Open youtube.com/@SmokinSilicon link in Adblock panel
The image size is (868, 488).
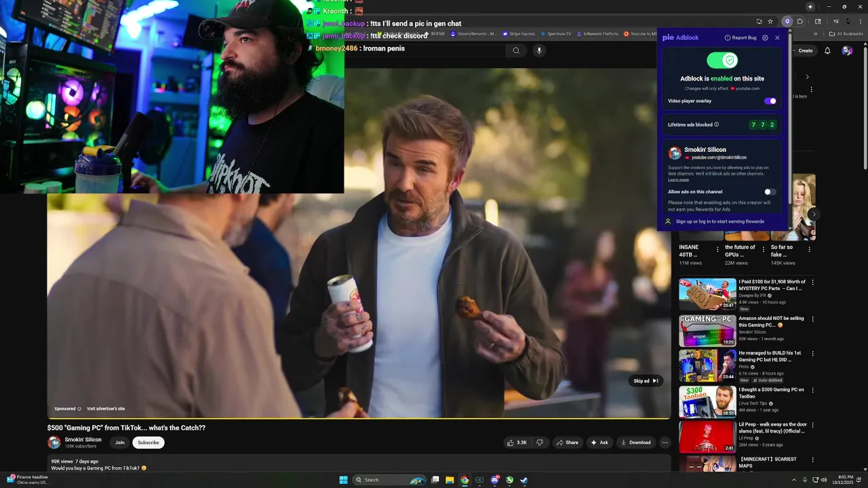tap(719, 157)
